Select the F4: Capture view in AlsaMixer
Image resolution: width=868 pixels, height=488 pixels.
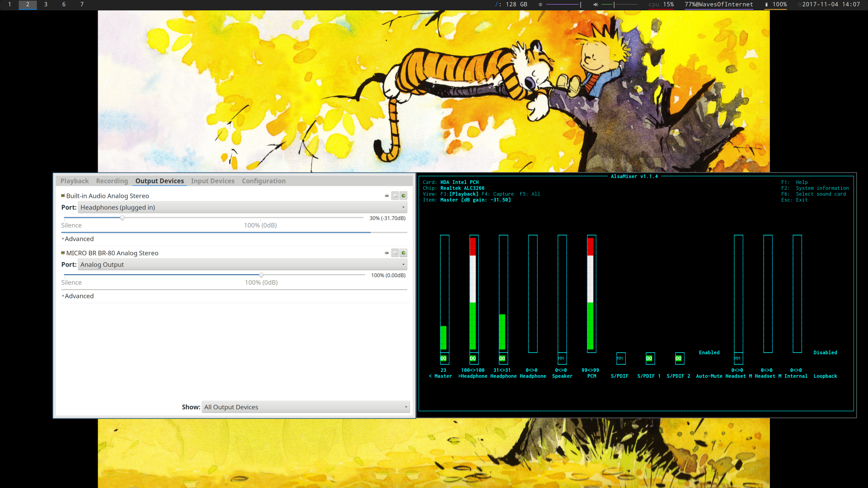pos(497,194)
